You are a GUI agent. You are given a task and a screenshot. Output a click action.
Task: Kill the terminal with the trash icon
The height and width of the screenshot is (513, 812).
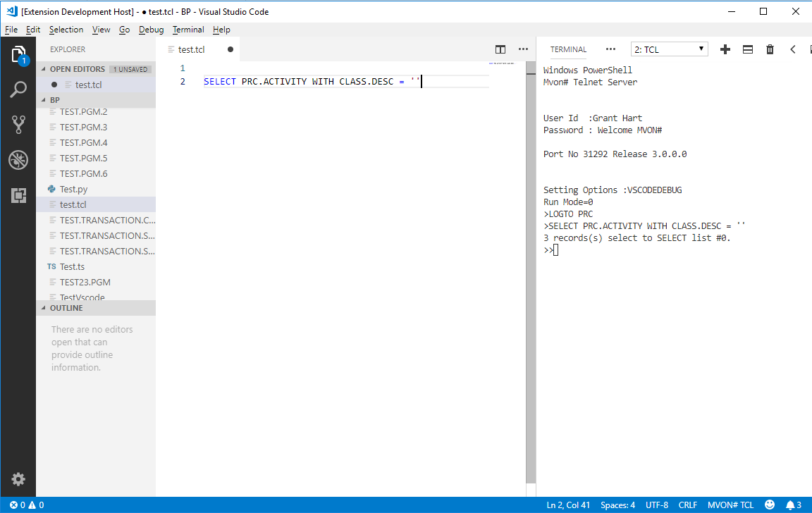click(x=770, y=49)
